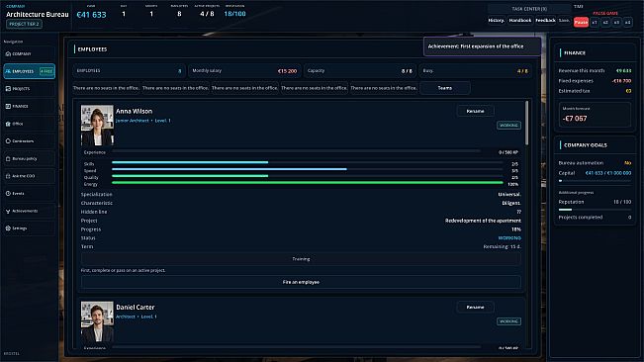Click Anna Wilson's green Energy bar
This screenshot has width=644, height=362.
(308, 183)
